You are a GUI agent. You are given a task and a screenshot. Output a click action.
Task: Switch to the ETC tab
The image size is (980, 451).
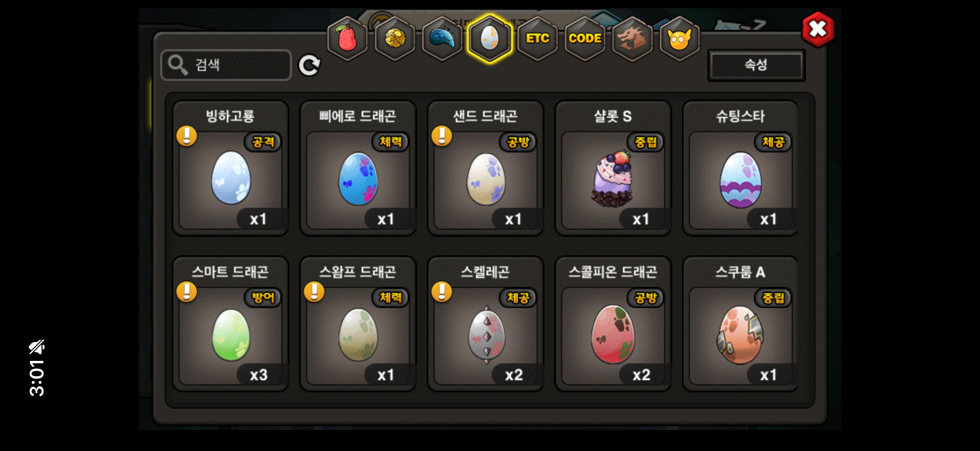[x=537, y=39]
